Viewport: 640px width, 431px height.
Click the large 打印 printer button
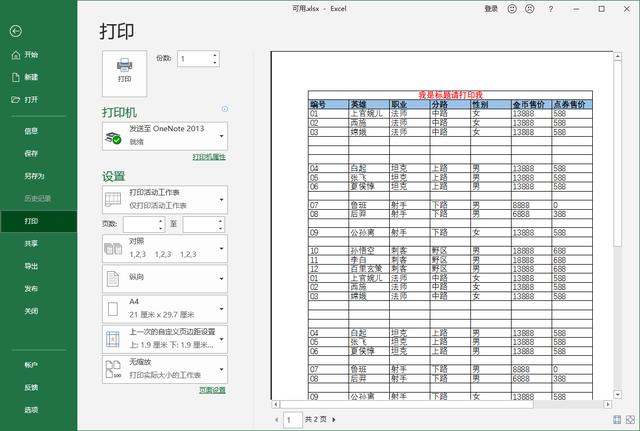point(124,73)
